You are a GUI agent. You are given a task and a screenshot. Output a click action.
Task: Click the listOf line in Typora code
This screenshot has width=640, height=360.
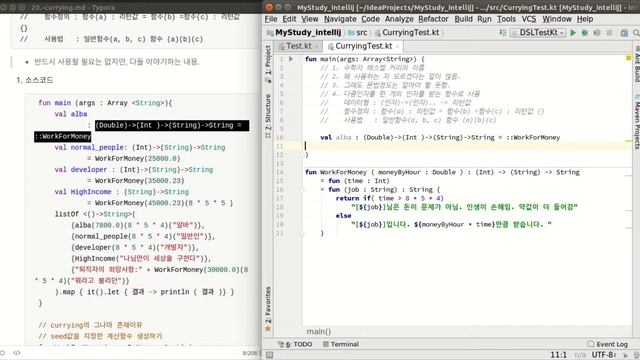pos(95,214)
